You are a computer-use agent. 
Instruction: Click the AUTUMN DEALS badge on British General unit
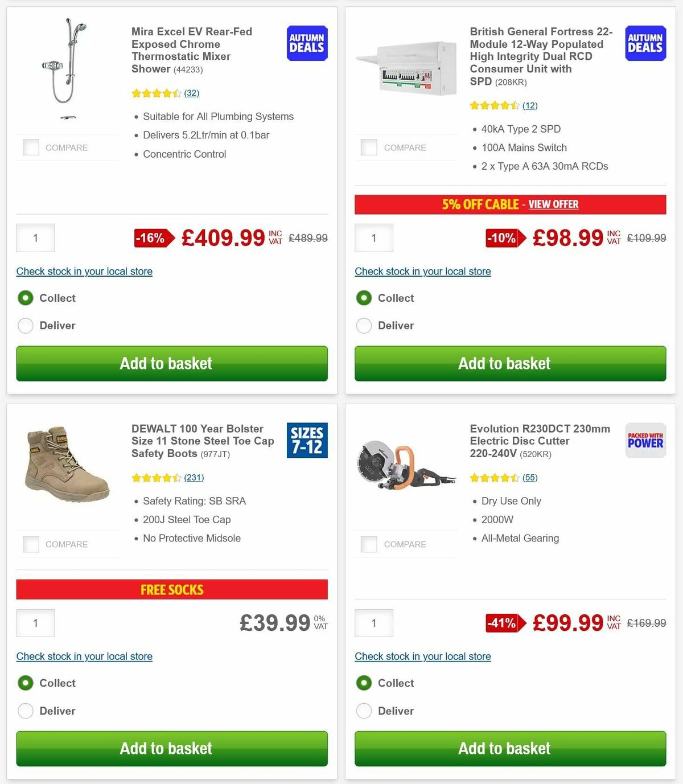(x=645, y=43)
